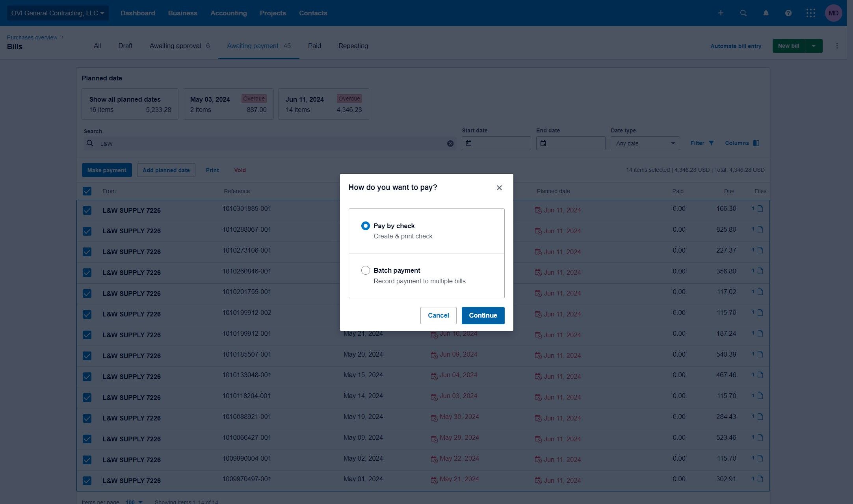
Task: Click the help question mark icon
Action: point(788,13)
